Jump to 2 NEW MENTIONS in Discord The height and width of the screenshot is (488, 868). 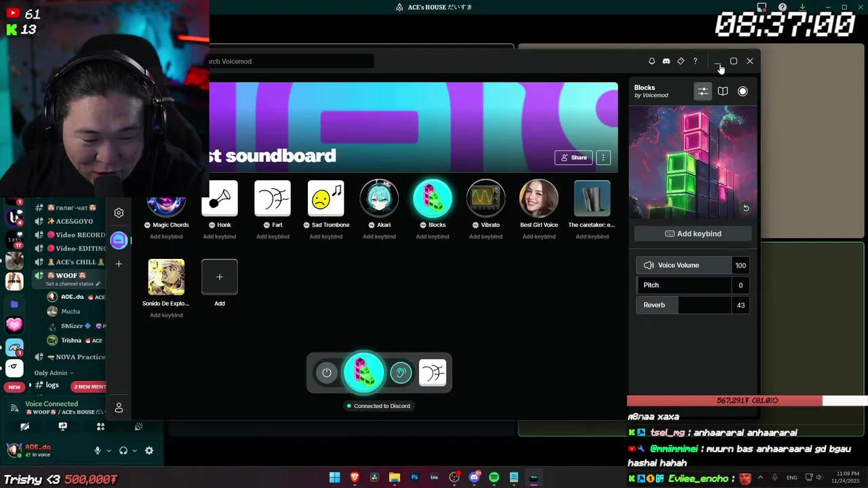point(90,387)
